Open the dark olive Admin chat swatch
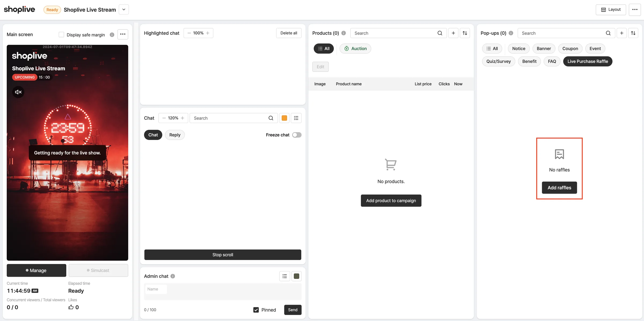Image resolution: width=644 pixels, height=321 pixels. (296, 276)
